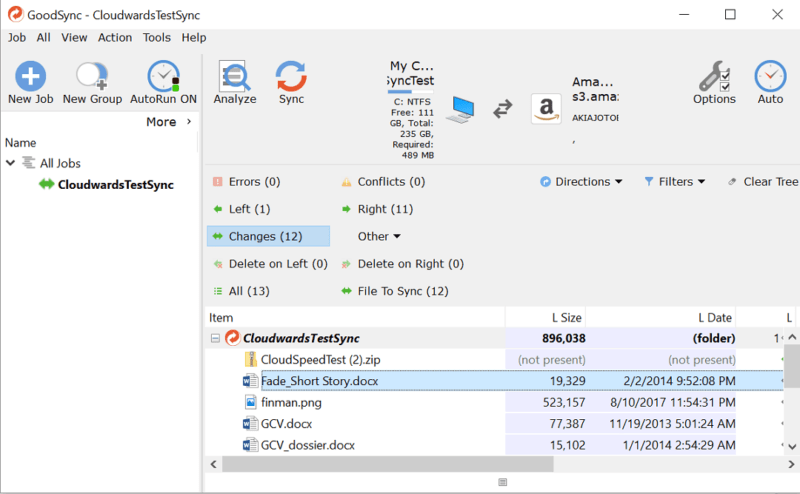
Task: Open the Help menu
Action: click(x=194, y=37)
